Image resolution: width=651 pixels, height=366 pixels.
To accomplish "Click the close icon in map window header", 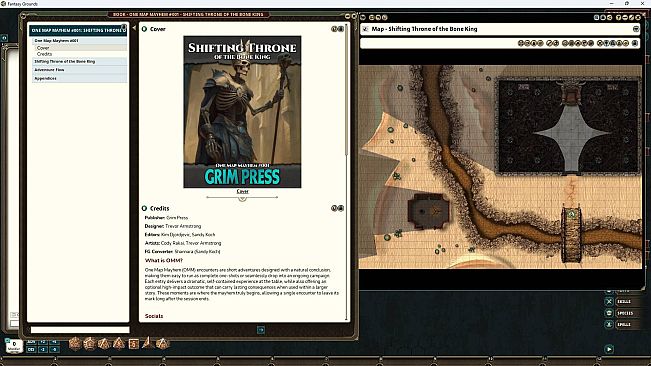I will pos(638,17).
